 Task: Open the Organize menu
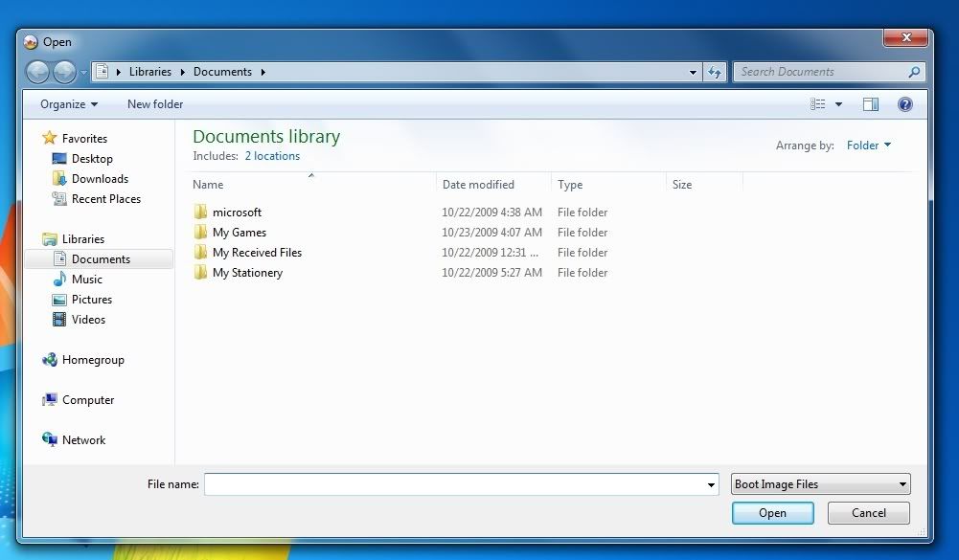(69, 104)
